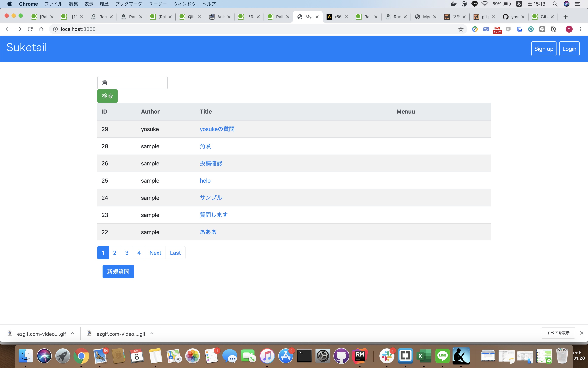Click the green 検索 button
588x368 pixels.
pos(107,96)
